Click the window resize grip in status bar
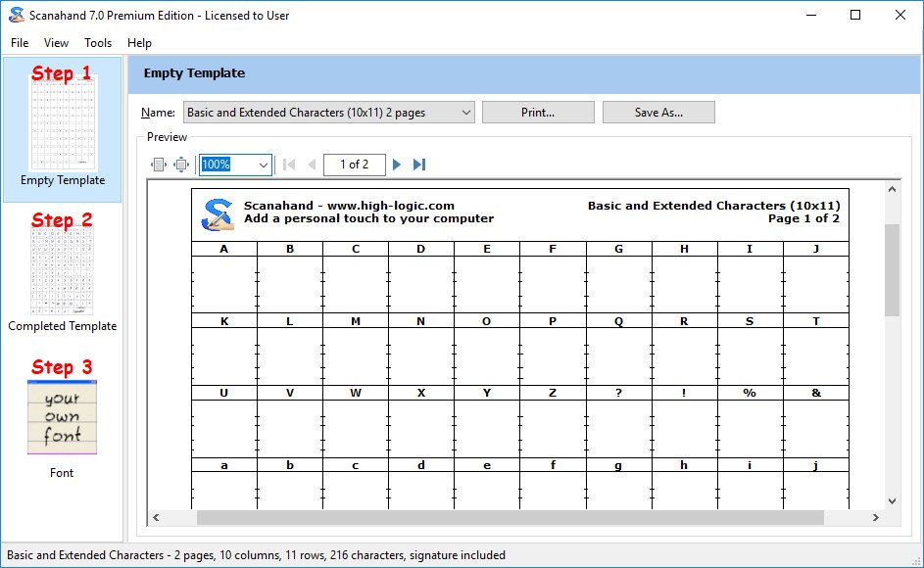 pos(916,560)
